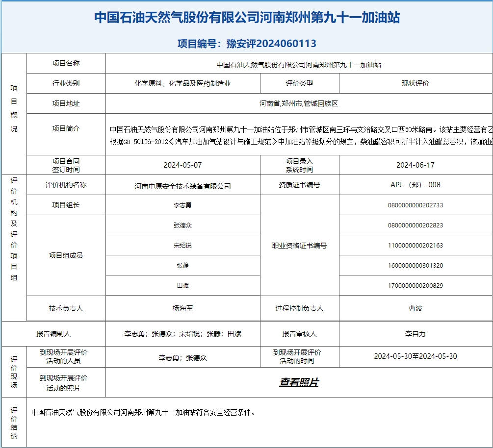Viewport: 493px width, 448px height.
Task: Select 宋绍锐 in the member list
Action: click(x=182, y=246)
